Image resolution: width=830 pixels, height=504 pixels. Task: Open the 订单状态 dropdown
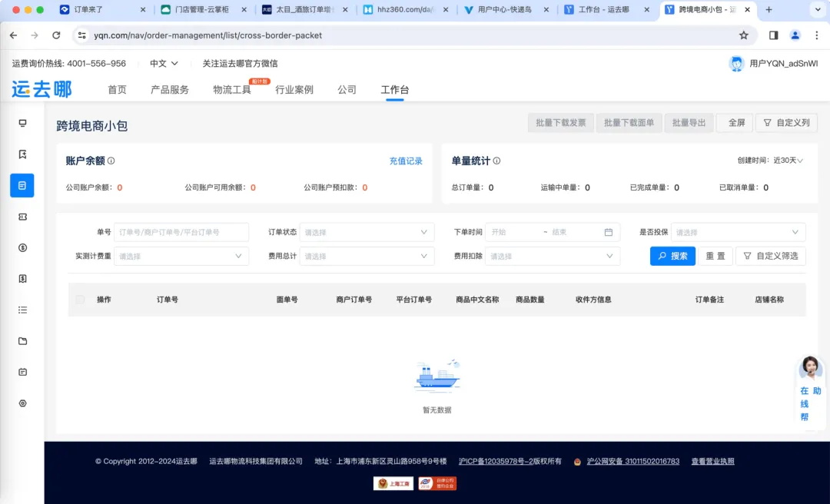coord(367,232)
